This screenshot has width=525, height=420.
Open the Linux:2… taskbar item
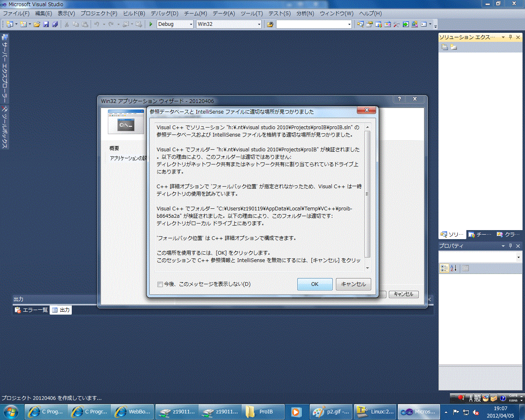[375, 411]
